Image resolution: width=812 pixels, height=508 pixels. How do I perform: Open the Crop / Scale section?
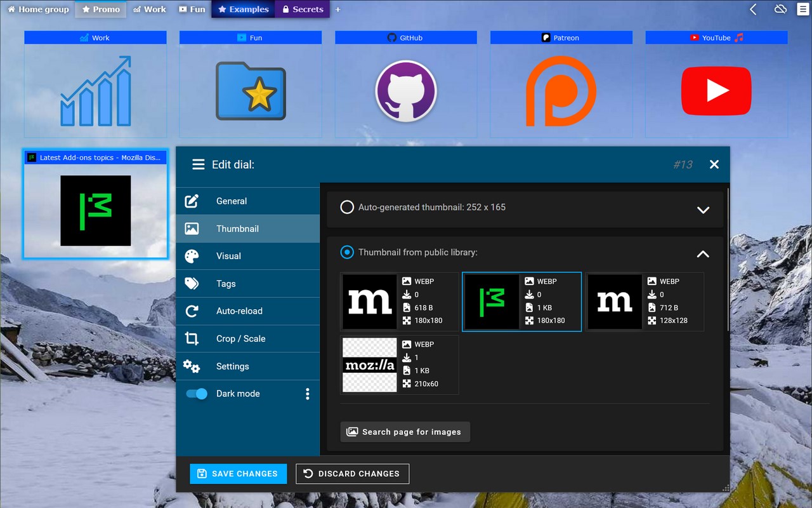tap(248, 338)
